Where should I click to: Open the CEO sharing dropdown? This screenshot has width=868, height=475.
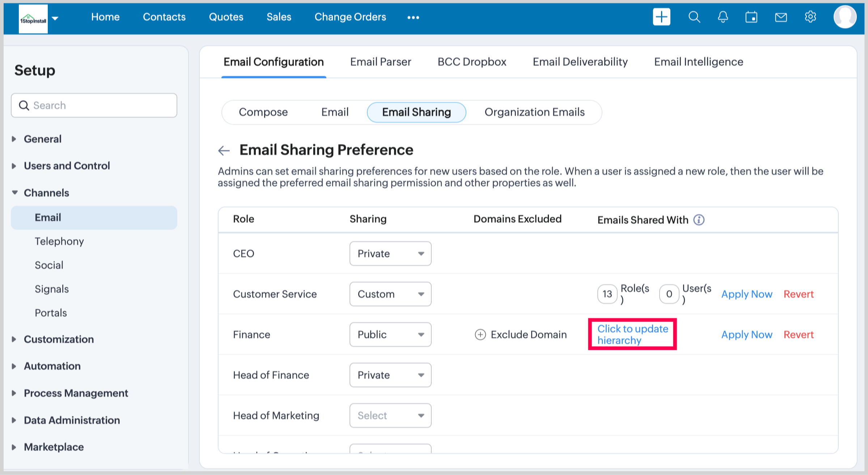click(390, 254)
